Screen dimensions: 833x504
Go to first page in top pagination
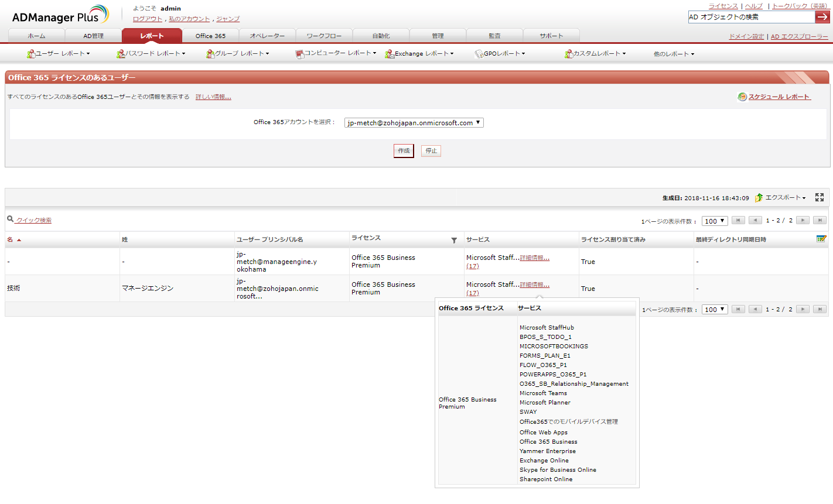(739, 221)
